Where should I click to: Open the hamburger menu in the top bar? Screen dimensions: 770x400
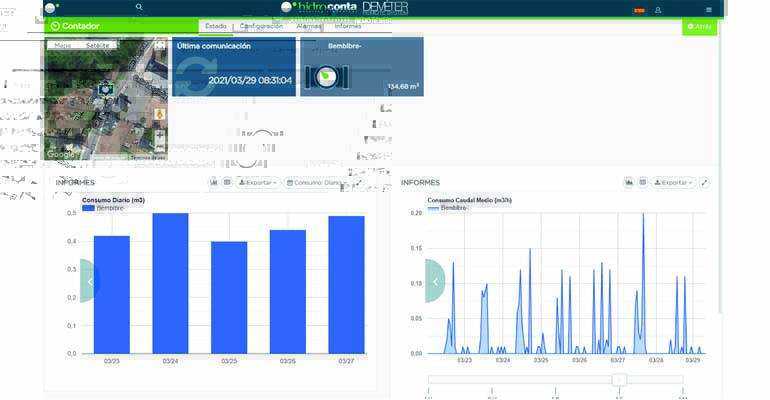709,10
